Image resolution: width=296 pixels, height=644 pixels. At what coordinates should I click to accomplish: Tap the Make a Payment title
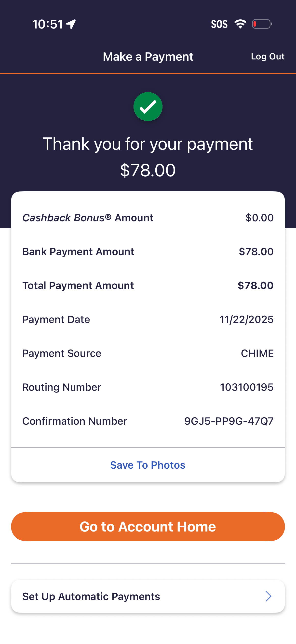click(148, 57)
